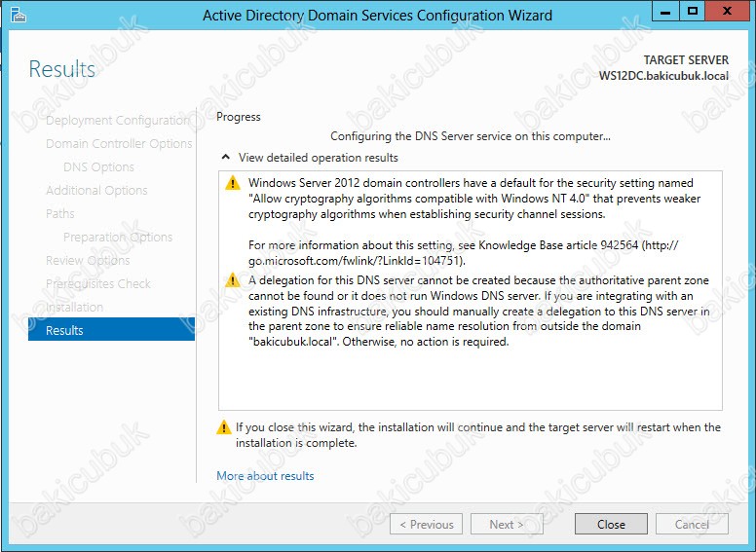Click the DNS delegation warning icon

[233, 279]
